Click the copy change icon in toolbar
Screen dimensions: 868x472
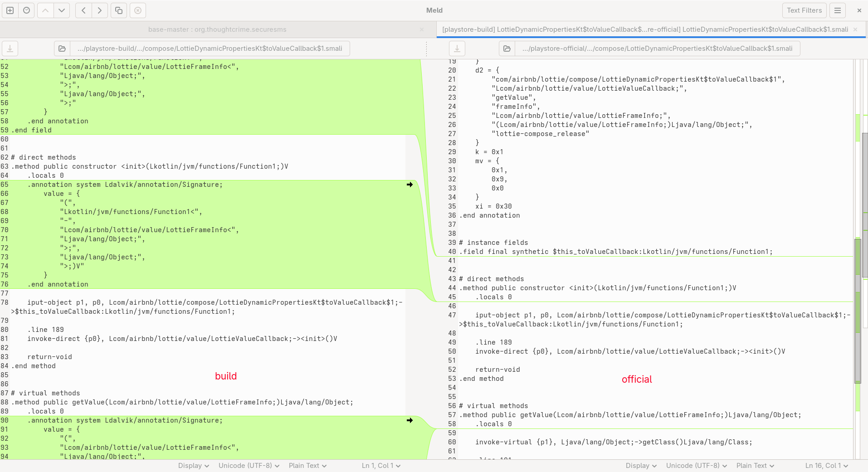point(119,10)
